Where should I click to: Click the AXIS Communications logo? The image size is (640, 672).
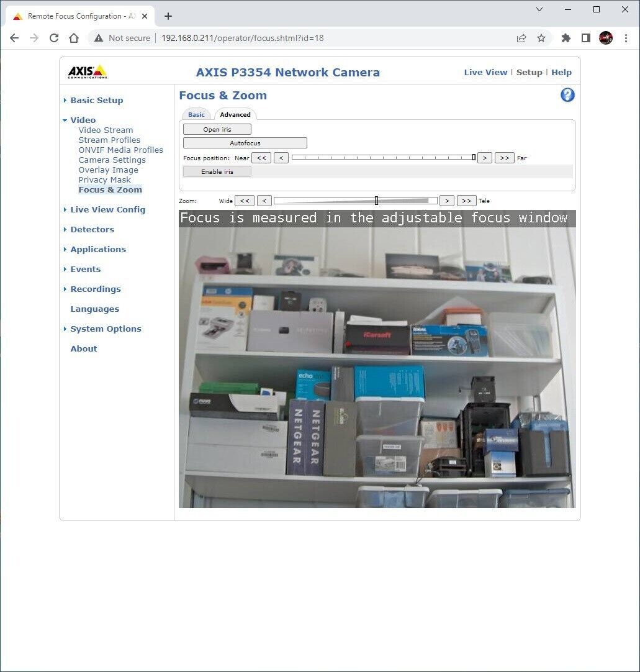pos(88,71)
